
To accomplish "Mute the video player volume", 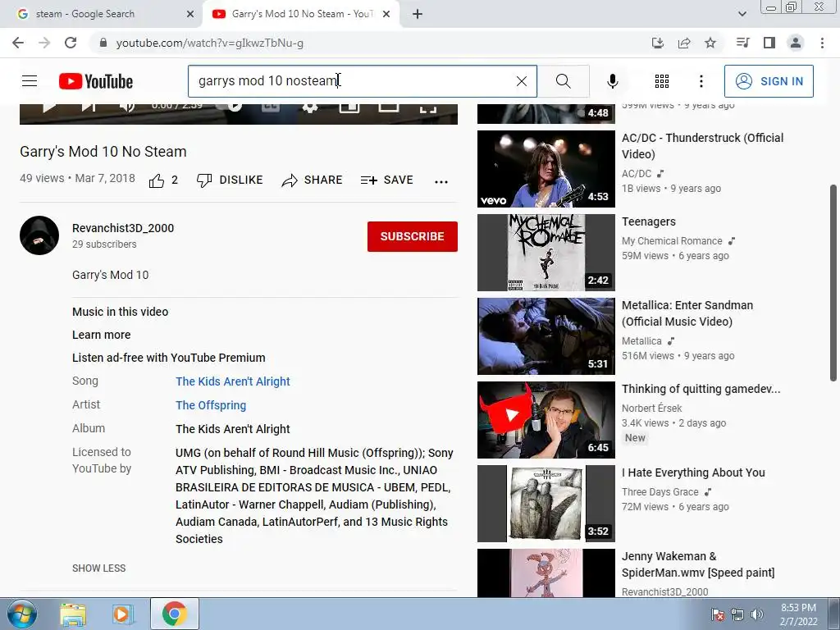I will tap(127, 107).
